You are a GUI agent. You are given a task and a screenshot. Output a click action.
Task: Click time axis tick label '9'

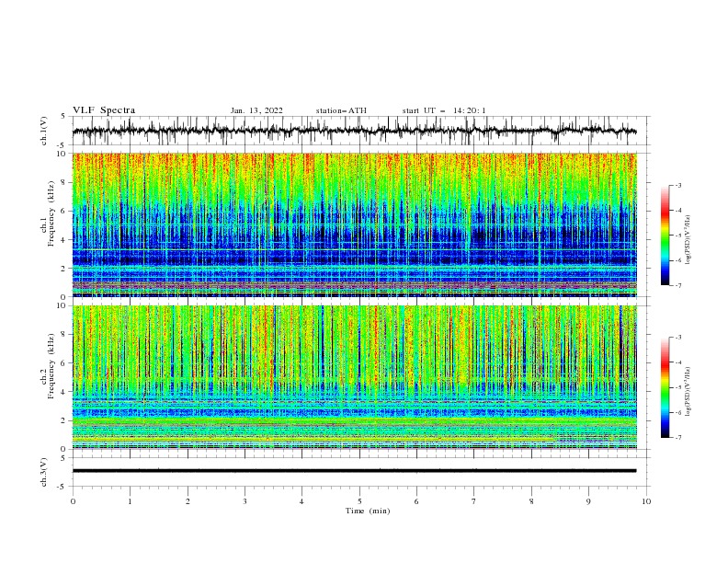tap(588, 501)
